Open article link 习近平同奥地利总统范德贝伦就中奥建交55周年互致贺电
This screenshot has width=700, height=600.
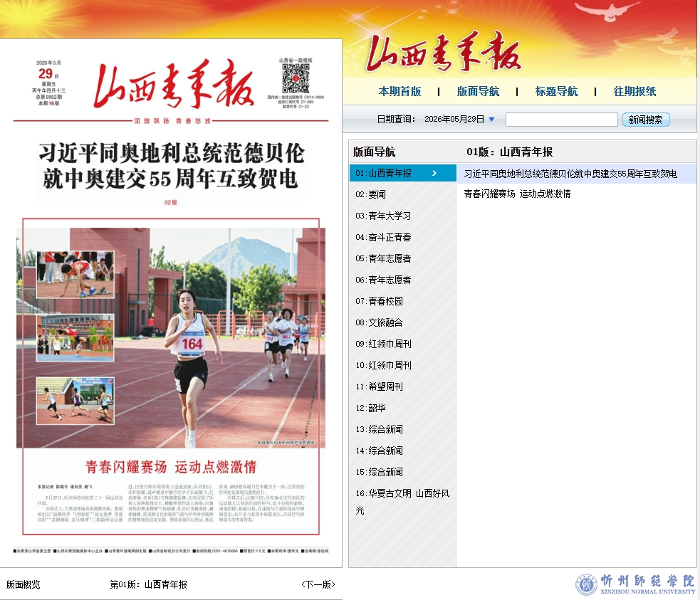click(570, 174)
